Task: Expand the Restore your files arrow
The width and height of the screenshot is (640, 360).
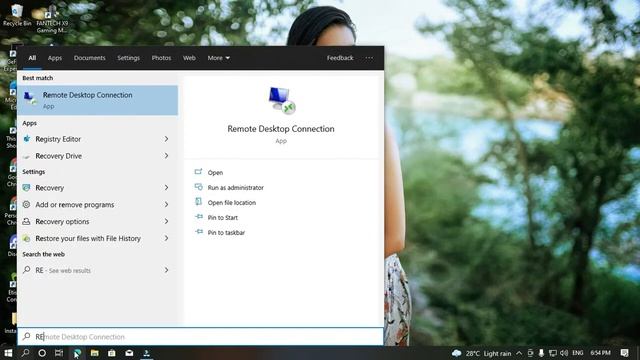Action: [x=167, y=238]
